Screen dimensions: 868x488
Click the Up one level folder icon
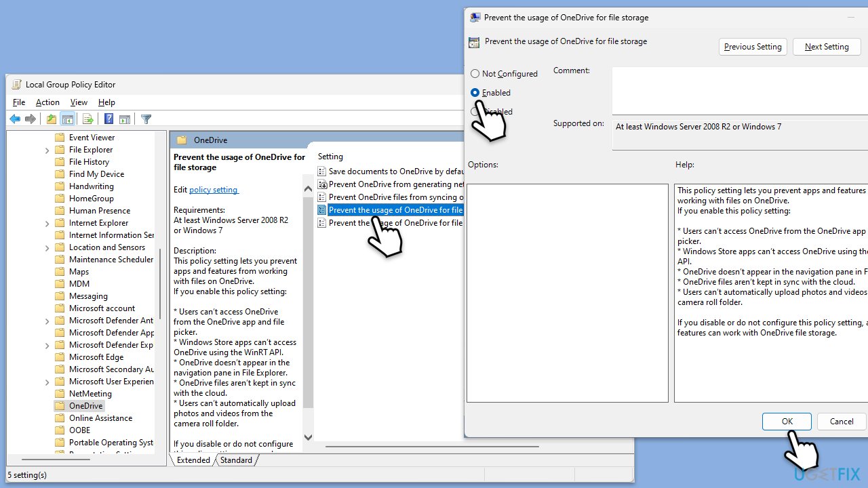coord(52,119)
